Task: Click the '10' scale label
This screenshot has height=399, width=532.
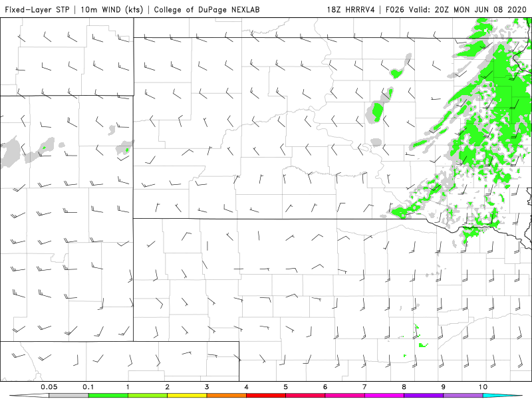Action: tap(483, 387)
